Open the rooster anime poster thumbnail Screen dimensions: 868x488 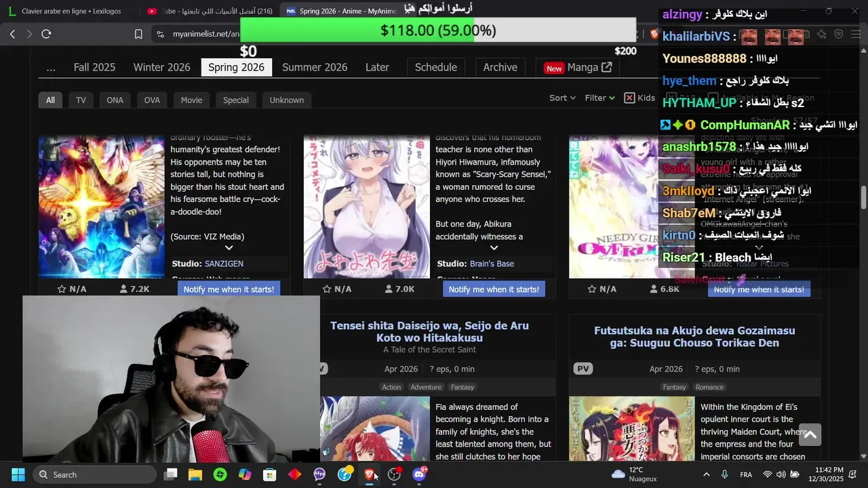[102, 207]
